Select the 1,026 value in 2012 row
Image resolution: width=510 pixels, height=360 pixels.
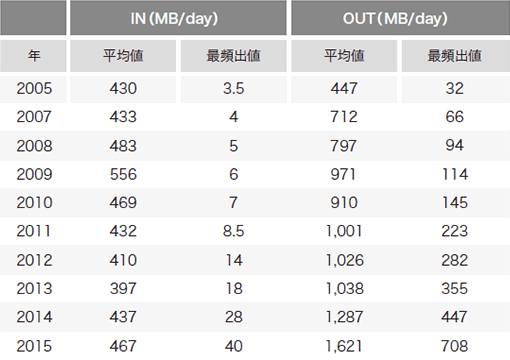coord(345,260)
